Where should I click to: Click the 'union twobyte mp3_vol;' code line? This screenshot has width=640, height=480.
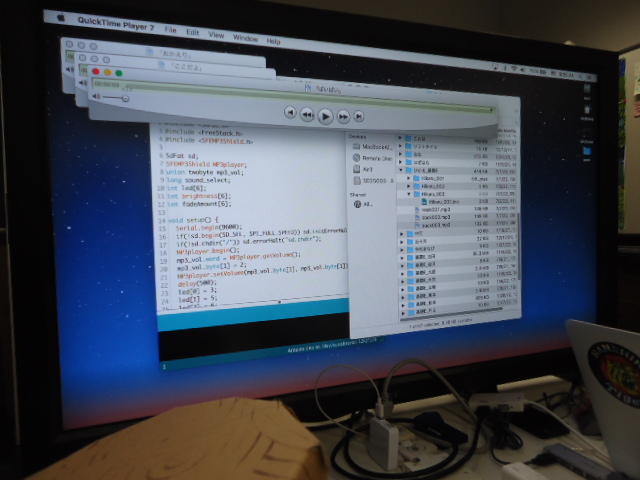pos(205,172)
